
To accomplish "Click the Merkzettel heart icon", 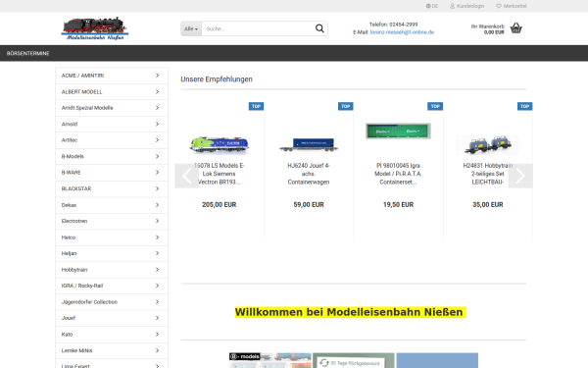I will click(x=499, y=6).
